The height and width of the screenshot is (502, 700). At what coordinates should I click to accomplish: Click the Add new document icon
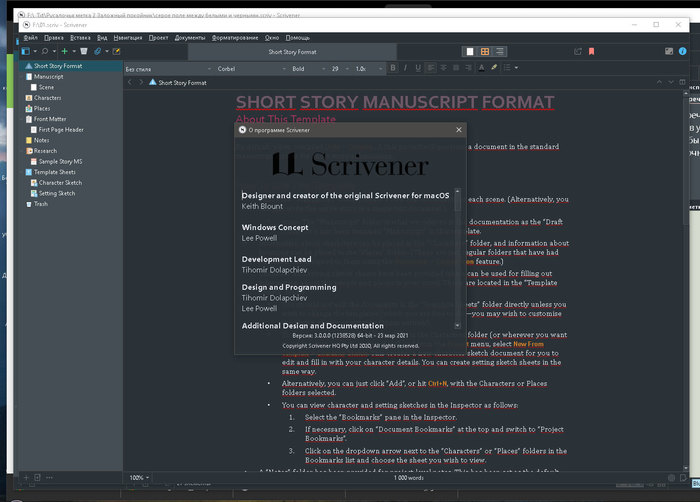pos(64,50)
